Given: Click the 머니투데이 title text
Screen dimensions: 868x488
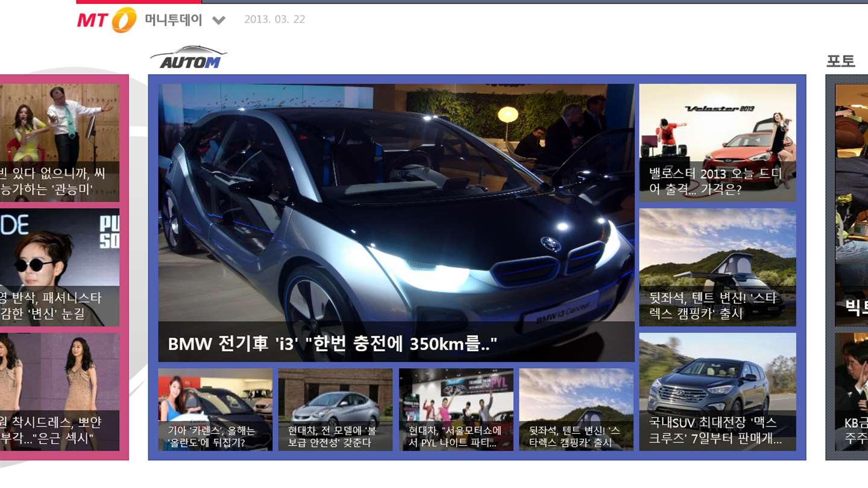Looking at the screenshot, I should point(174,19).
